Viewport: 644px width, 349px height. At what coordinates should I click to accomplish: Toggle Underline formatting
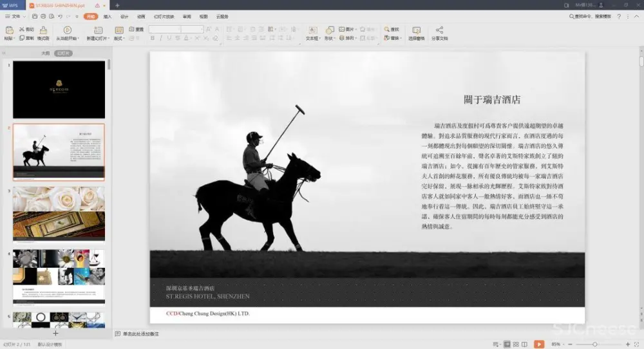tap(169, 38)
